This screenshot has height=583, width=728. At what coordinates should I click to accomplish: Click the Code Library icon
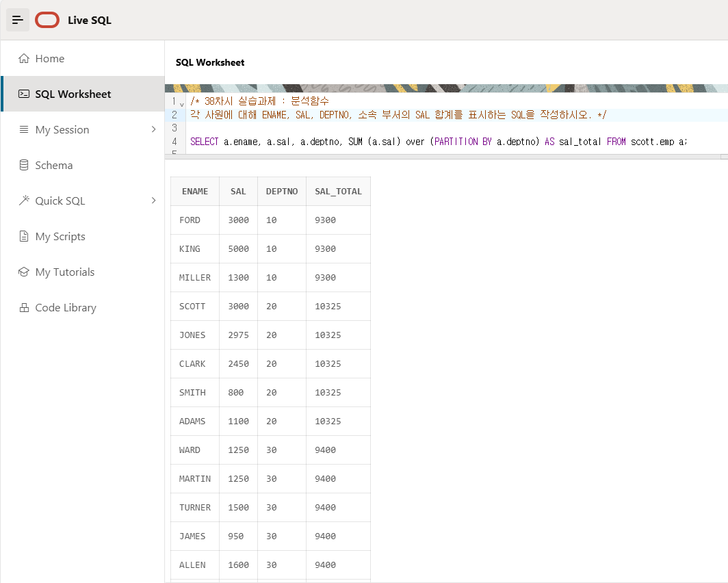pos(24,308)
